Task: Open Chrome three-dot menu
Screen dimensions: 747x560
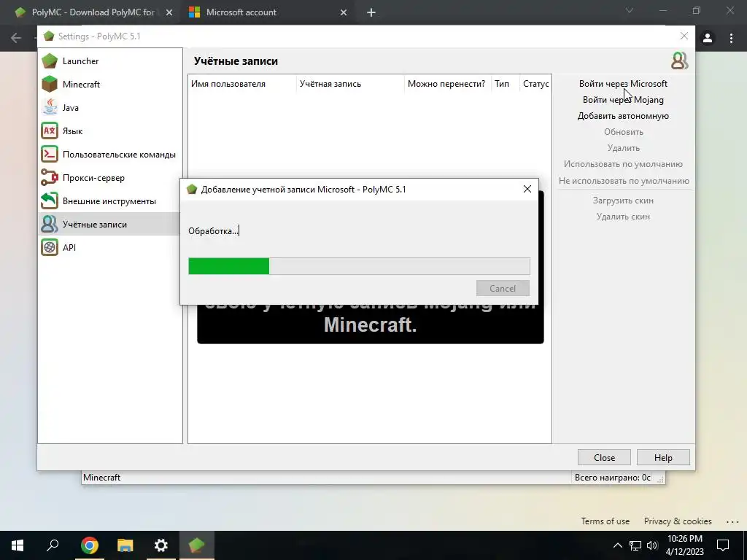Action: pyautogui.click(x=731, y=38)
